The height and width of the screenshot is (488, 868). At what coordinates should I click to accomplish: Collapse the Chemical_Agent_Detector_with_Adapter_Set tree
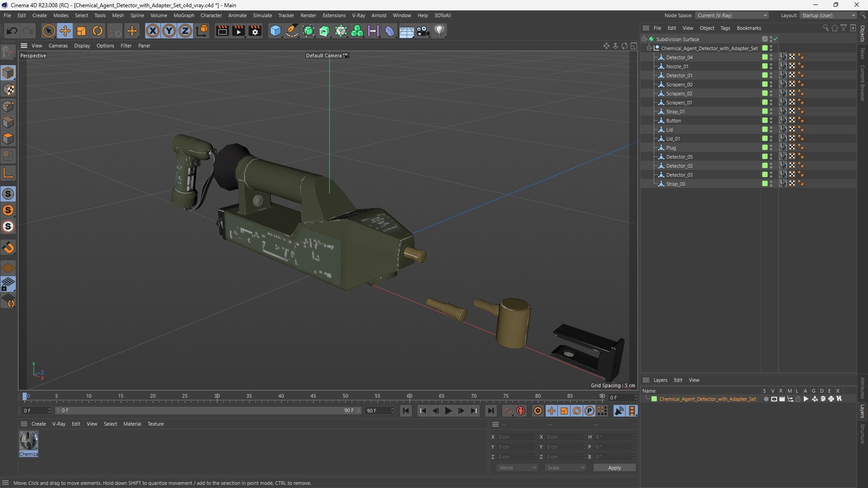(649, 48)
